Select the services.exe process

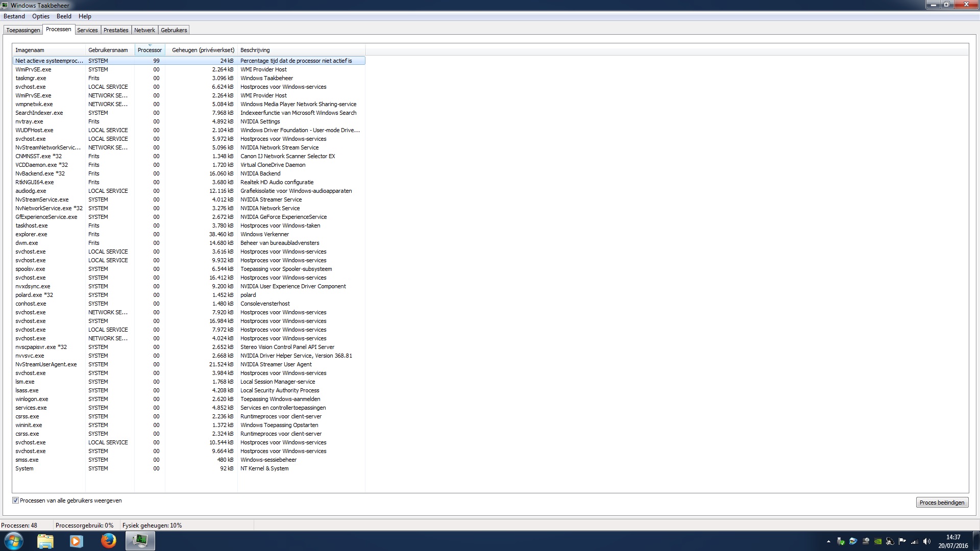pos(189,408)
